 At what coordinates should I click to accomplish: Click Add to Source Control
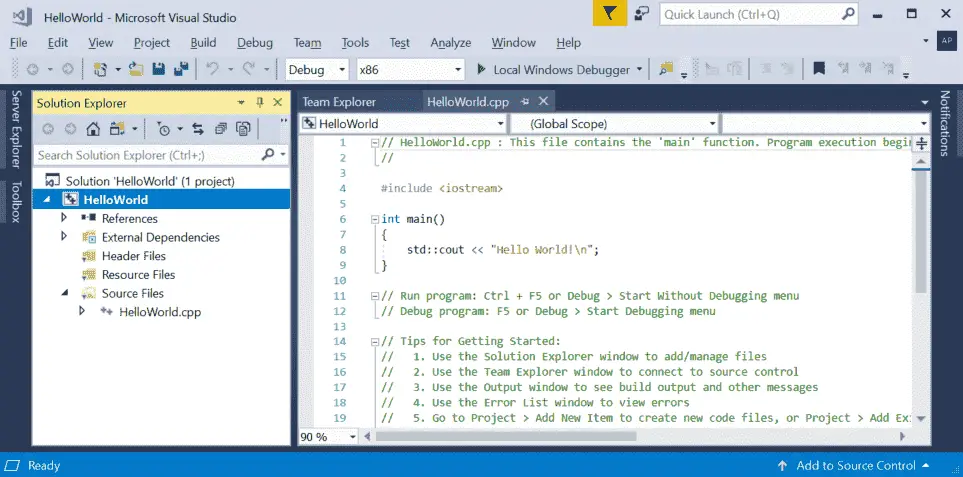tap(856, 465)
